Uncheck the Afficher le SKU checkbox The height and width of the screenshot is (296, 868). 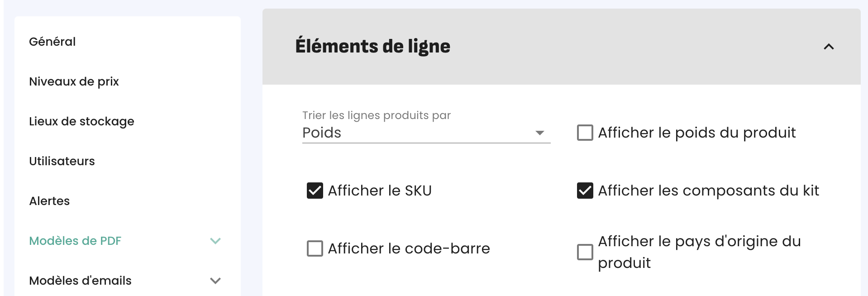[x=315, y=191]
